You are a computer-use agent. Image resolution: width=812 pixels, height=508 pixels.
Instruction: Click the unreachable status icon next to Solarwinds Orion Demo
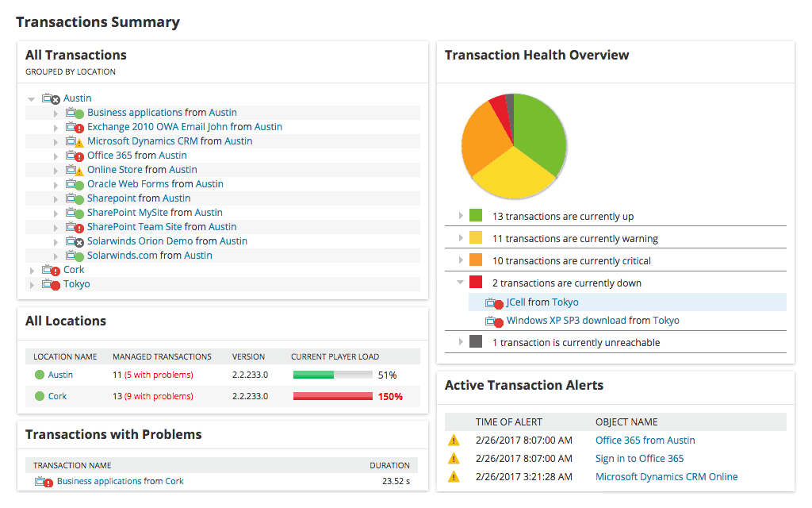(80, 241)
